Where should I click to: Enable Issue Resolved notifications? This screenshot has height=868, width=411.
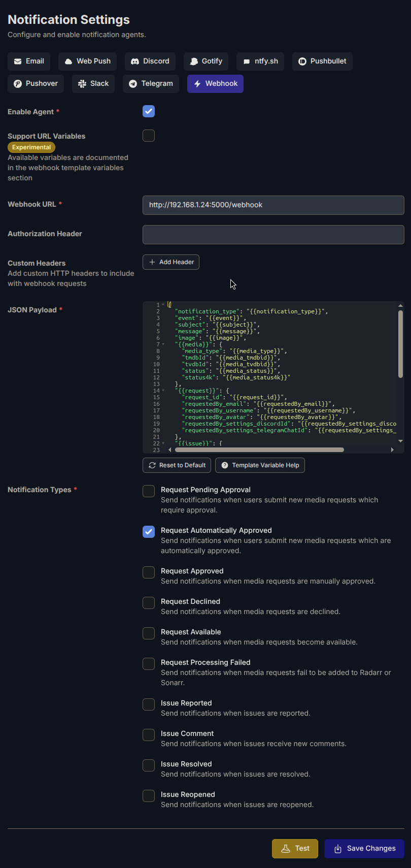[149, 765]
